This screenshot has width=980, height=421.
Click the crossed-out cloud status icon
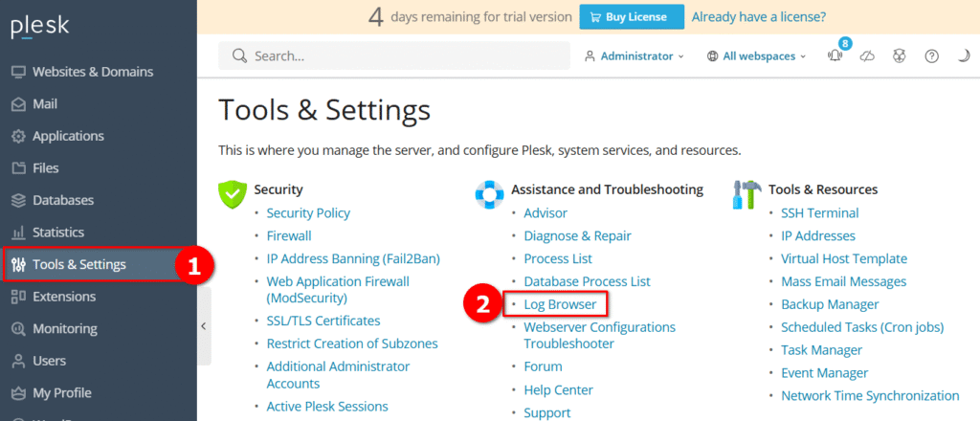tap(867, 56)
